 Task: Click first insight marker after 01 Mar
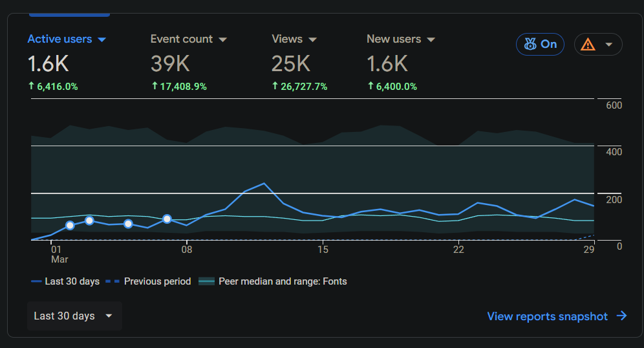70,225
